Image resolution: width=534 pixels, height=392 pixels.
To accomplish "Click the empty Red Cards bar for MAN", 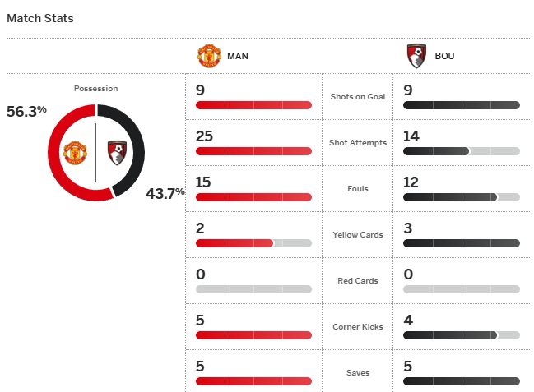I will [253, 289].
